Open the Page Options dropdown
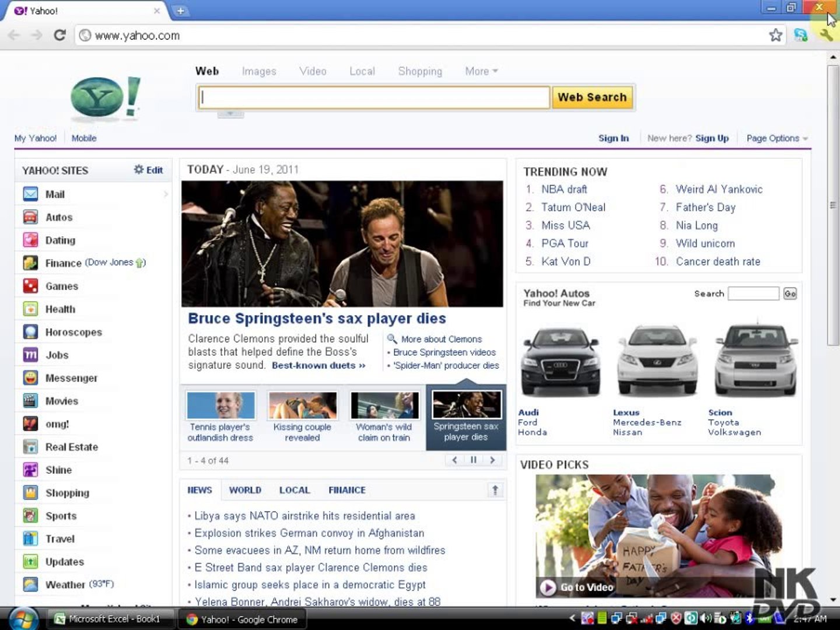 pos(777,138)
